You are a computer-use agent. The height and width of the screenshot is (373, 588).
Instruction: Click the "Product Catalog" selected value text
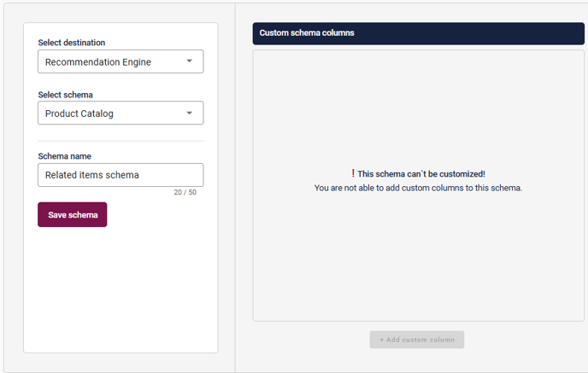[x=79, y=114]
